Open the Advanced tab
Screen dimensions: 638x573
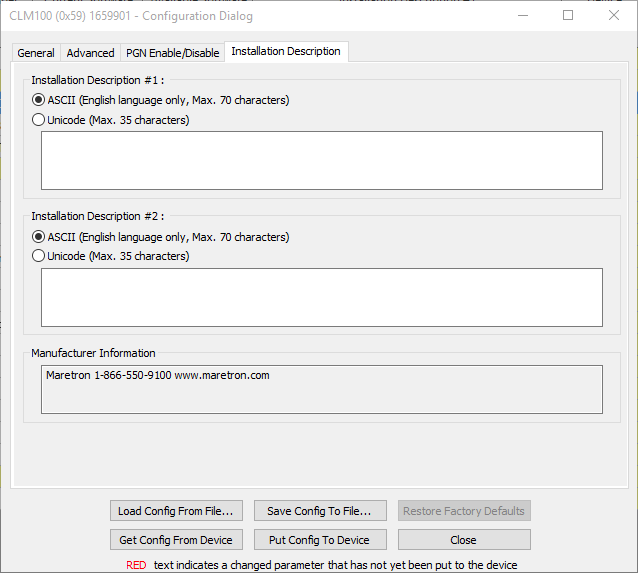[x=90, y=53]
